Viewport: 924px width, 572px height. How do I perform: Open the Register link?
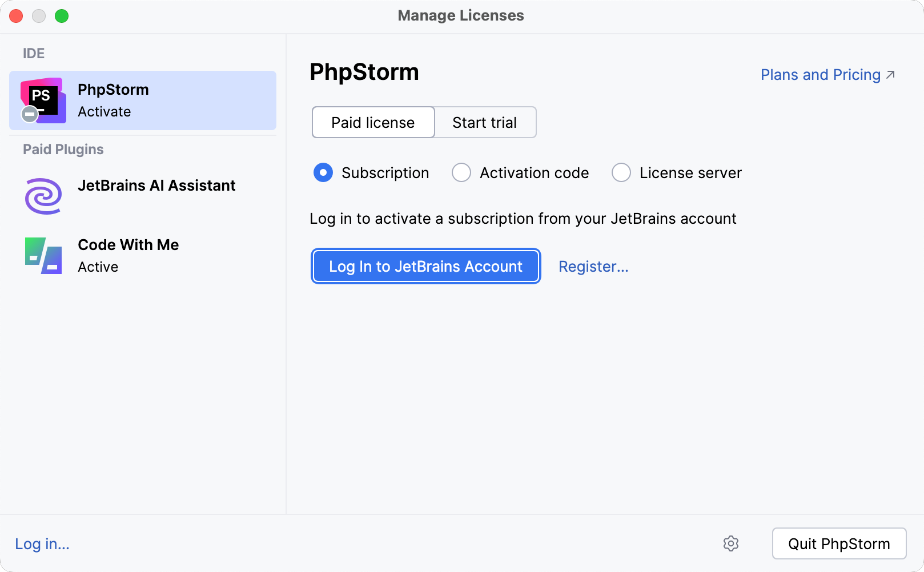coord(593,266)
